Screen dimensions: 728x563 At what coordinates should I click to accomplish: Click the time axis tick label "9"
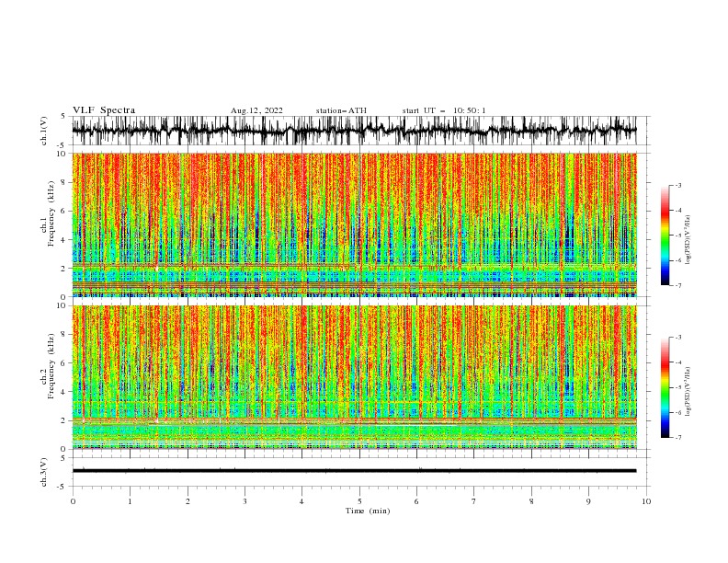pyautogui.click(x=588, y=501)
